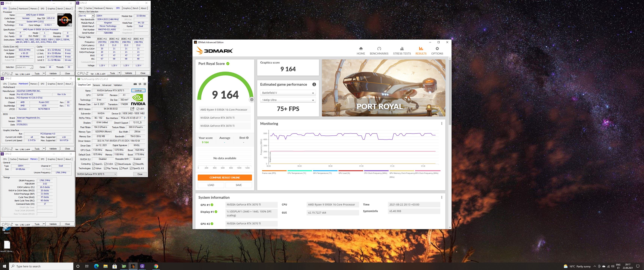
Task: Open Task View on the taskbar
Action: (87, 266)
